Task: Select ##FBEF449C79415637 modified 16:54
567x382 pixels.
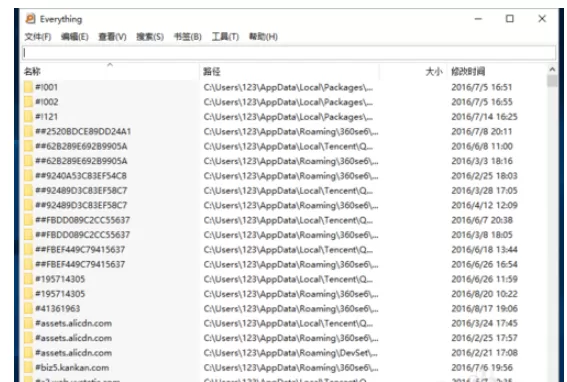Action: point(80,264)
